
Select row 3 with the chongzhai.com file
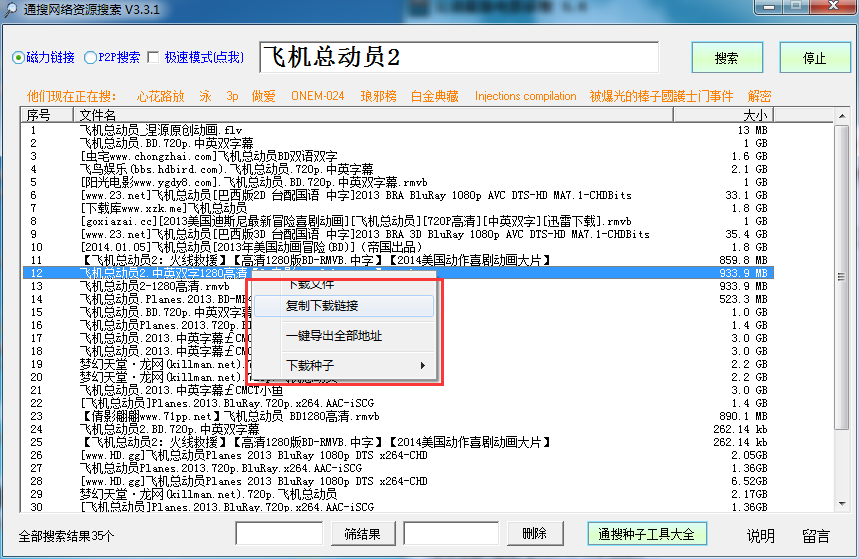398,156
